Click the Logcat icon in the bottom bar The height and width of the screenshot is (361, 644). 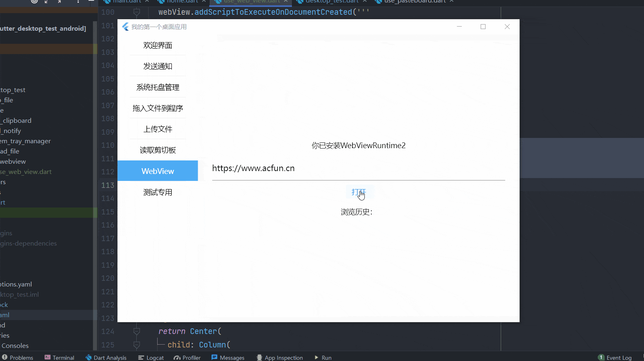click(141, 357)
